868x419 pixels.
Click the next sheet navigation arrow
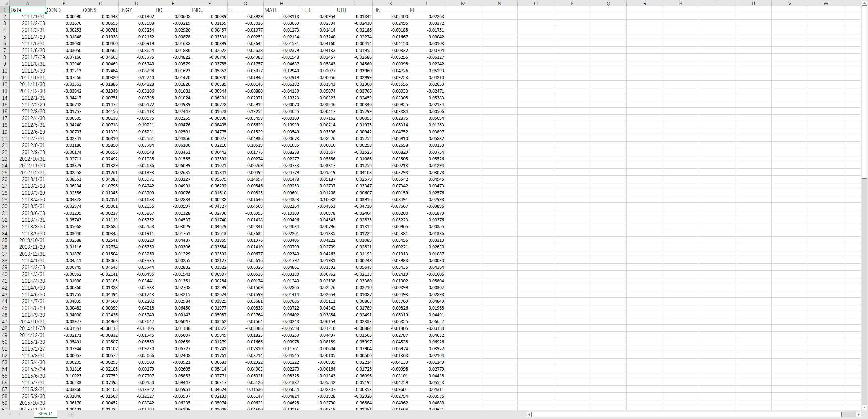19,414
